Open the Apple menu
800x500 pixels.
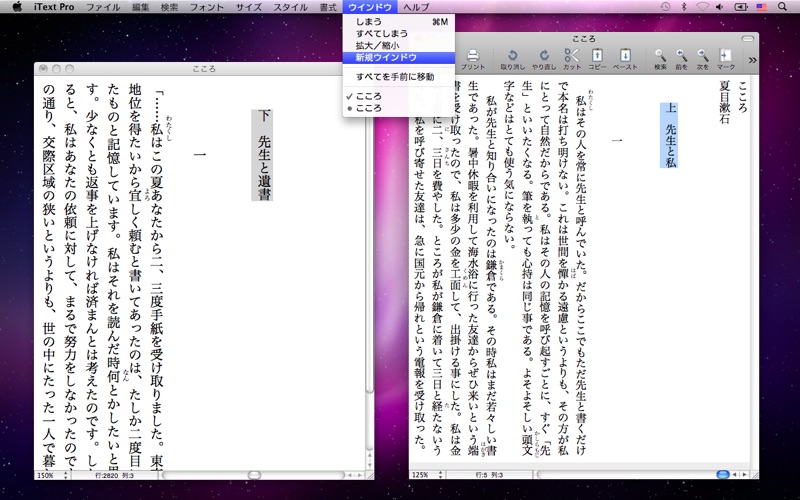pos(17,7)
